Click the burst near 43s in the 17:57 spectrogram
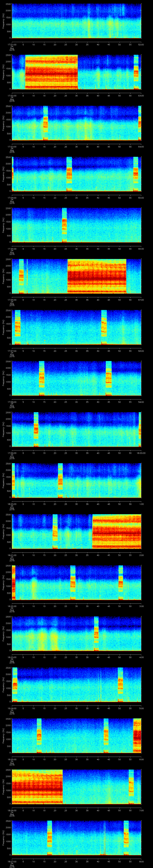The height and width of the screenshot is (868, 153). tap(104, 327)
